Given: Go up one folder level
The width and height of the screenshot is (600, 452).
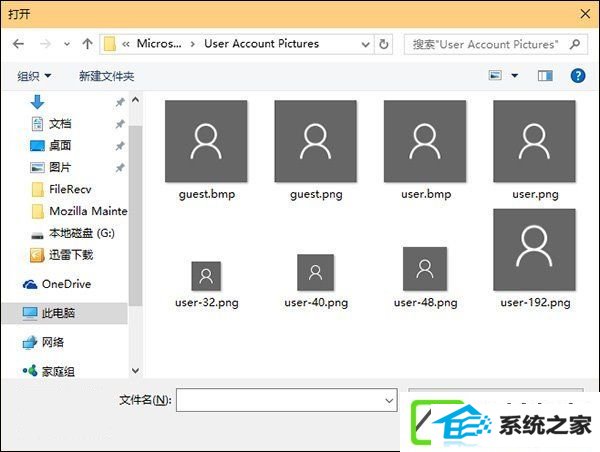Looking at the screenshot, I should (87, 44).
